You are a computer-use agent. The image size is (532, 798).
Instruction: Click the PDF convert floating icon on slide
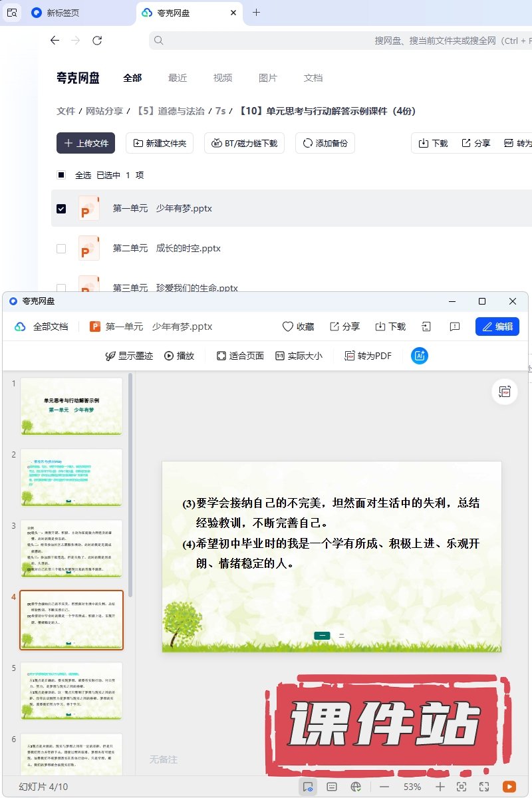(505, 392)
